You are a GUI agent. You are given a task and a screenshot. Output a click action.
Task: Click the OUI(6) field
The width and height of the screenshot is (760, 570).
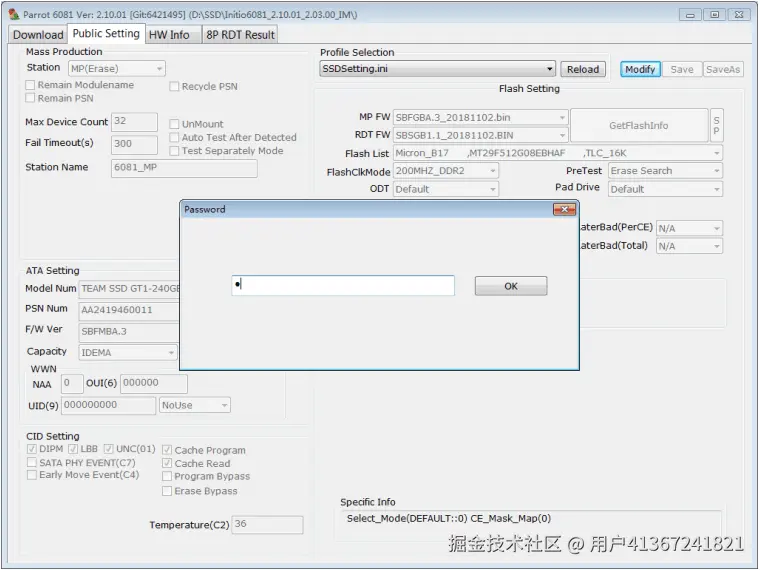154,383
